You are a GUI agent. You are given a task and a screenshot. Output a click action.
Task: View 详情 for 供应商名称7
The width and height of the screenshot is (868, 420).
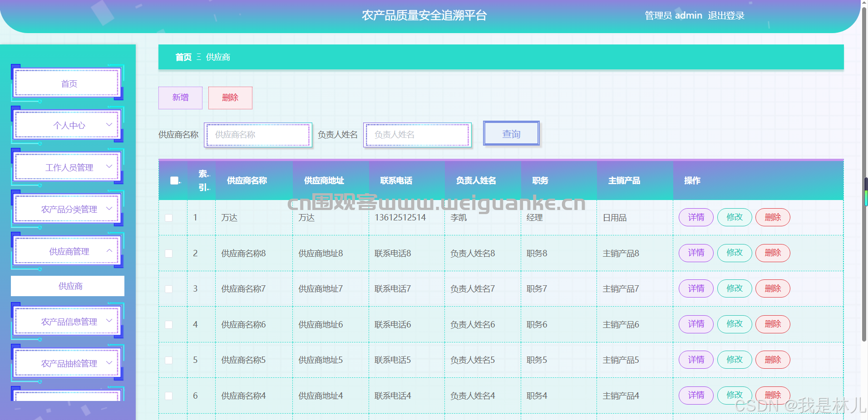[696, 288]
